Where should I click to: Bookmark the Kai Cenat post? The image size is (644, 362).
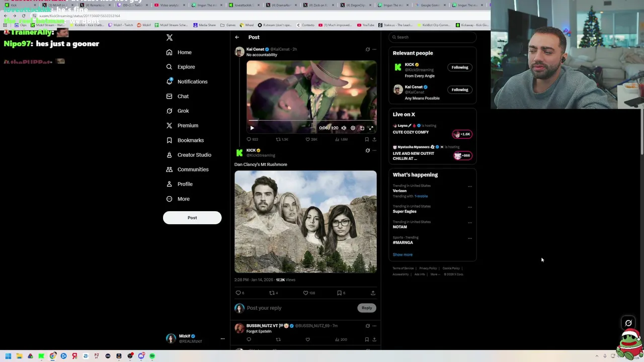tap(367, 139)
